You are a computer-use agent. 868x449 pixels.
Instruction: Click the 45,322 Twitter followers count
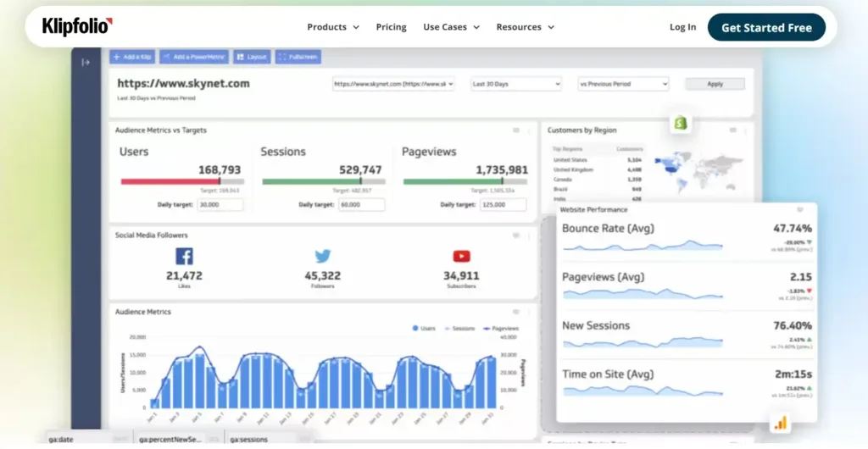323,275
